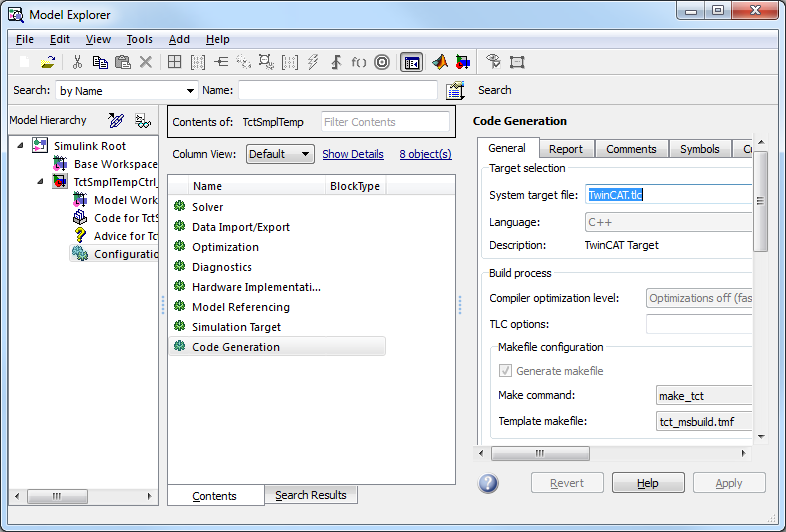Click the pencil icon beside Model Hierarchy
This screenshot has height=532, width=786.
point(116,120)
